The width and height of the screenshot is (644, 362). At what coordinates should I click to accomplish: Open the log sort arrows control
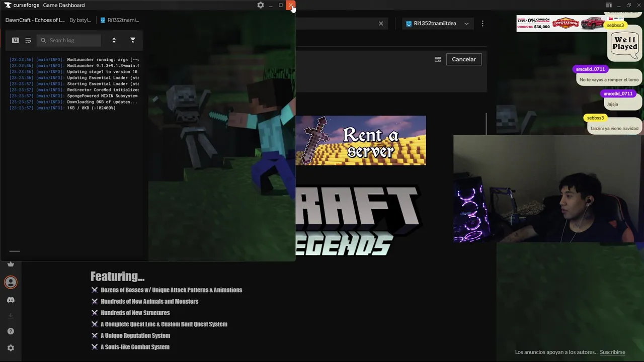pyautogui.click(x=114, y=40)
